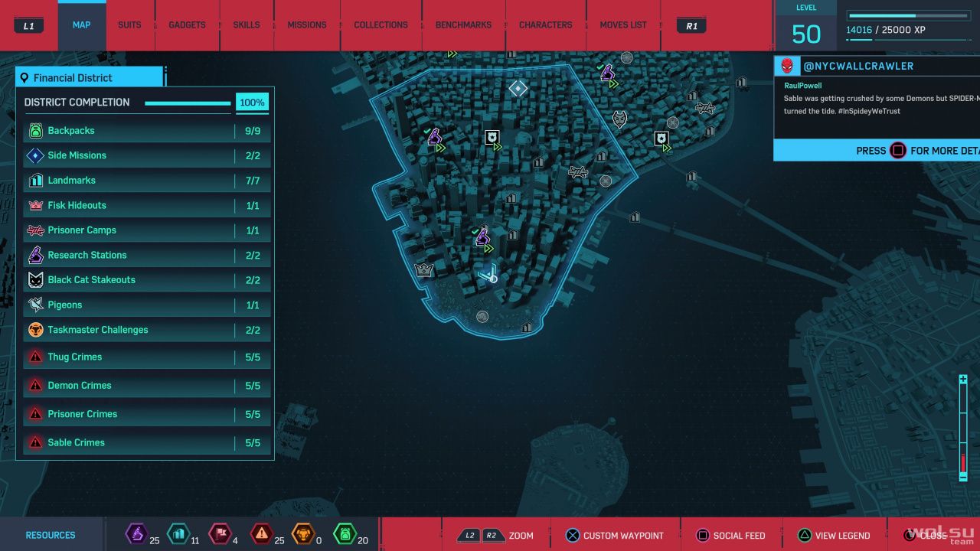Select the Map tab
The width and height of the screenshot is (980, 551).
(x=82, y=24)
